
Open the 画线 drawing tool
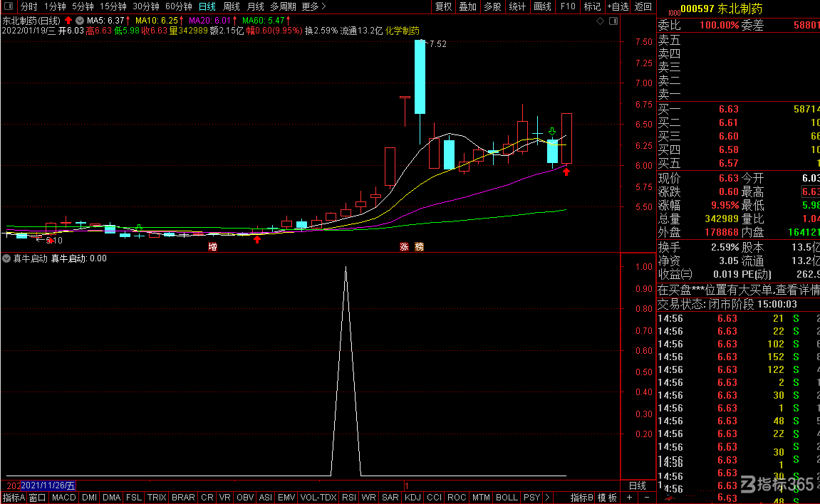542,6
